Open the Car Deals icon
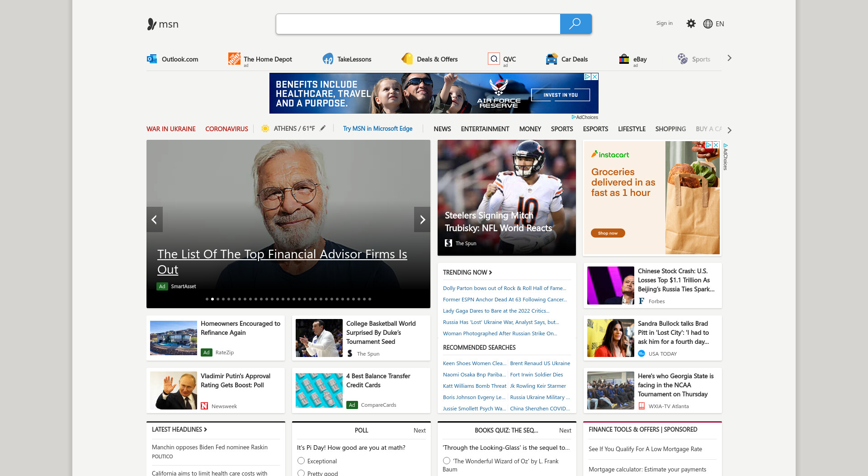Image resolution: width=868 pixels, height=476 pixels. (x=552, y=59)
